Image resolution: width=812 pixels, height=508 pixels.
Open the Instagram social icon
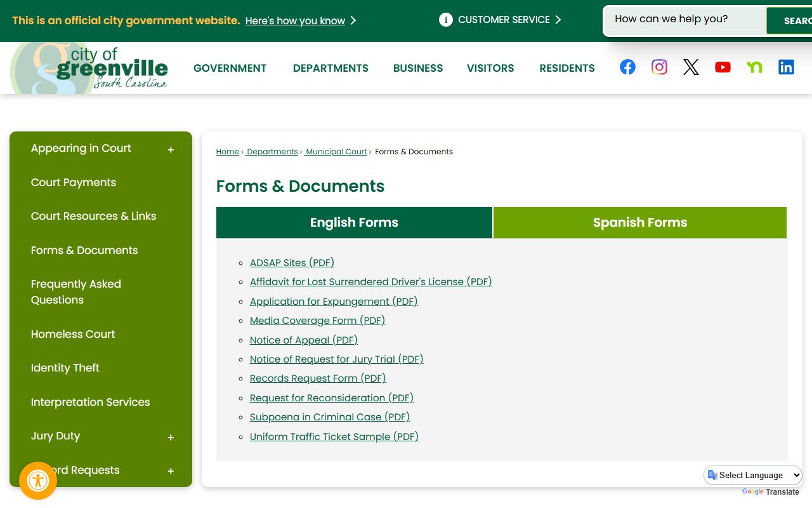click(x=659, y=67)
